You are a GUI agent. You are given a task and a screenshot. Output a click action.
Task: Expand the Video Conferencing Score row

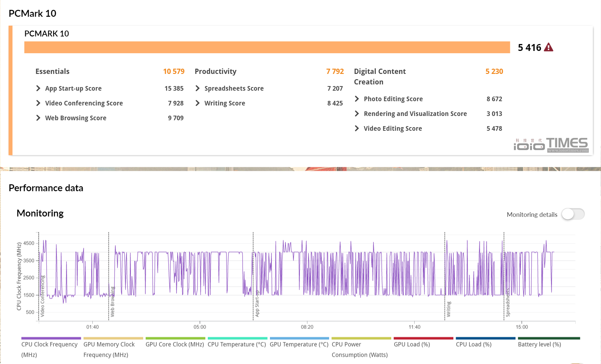[38, 103]
